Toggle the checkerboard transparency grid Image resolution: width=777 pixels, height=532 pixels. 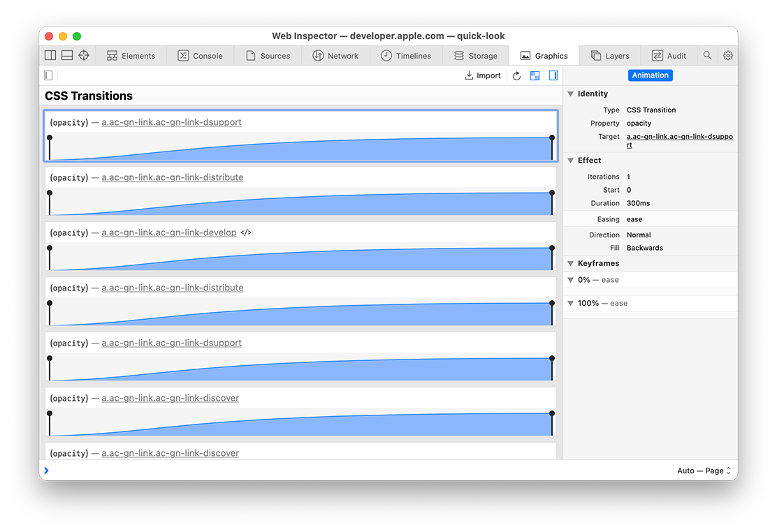tap(535, 75)
